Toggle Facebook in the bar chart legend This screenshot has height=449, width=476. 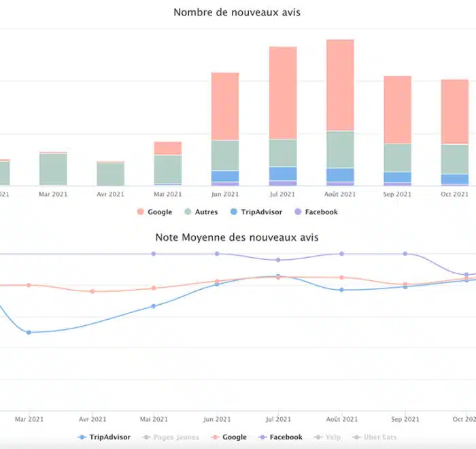point(316,212)
